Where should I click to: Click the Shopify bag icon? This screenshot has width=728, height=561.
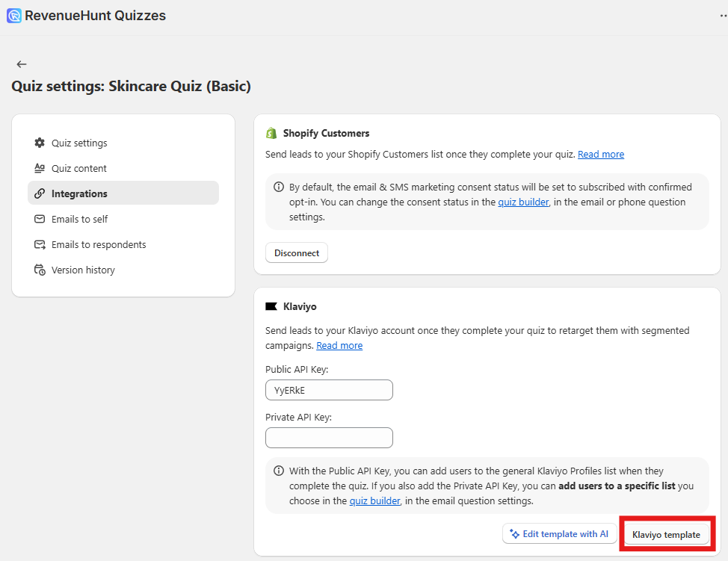click(271, 133)
